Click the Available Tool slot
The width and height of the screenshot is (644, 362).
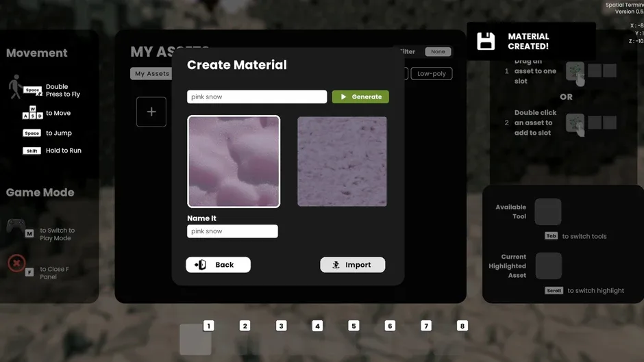[x=548, y=211]
